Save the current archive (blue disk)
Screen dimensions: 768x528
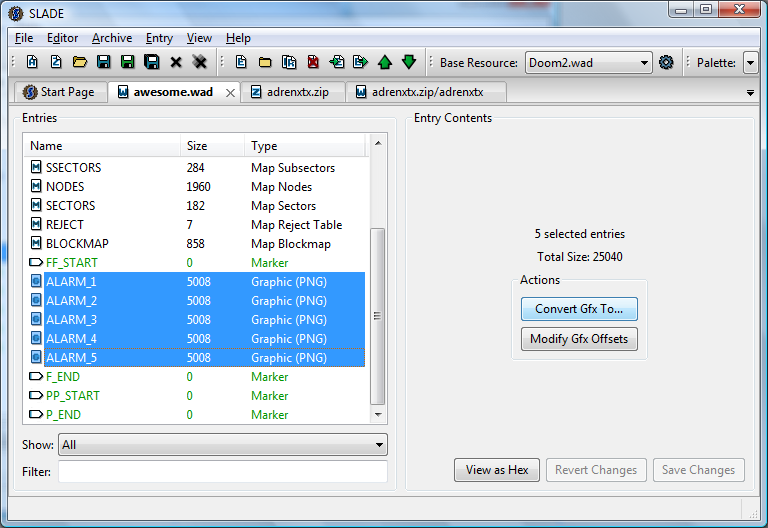coord(103,62)
